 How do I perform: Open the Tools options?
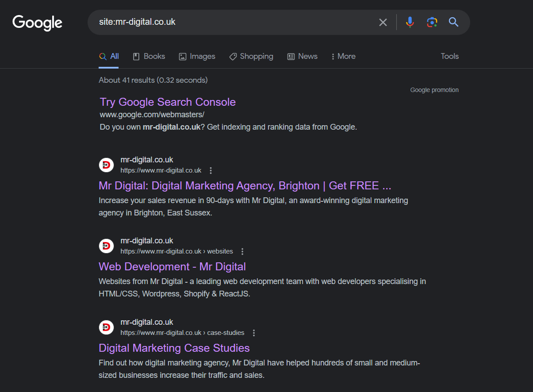pyautogui.click(x=449, y=56)
